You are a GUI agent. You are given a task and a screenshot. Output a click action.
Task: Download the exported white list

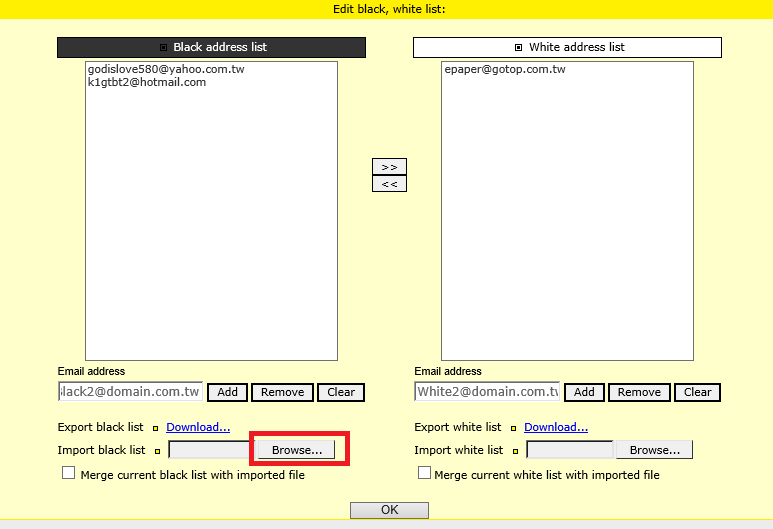click(x=555, y=427)
